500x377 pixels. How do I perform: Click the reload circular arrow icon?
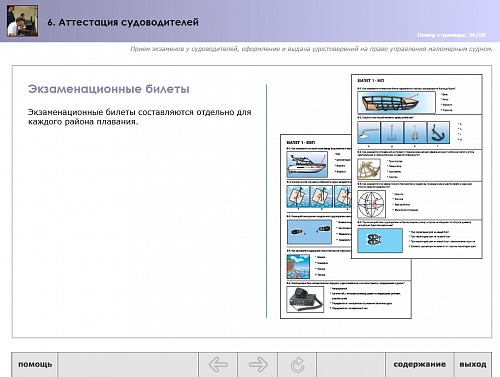(297, 365)
